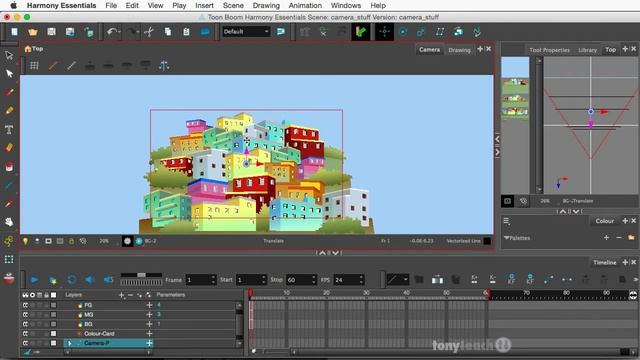Click the Undo arrow button
Image resolution: width=640 pixels, height=360 pixels.
pyautogui.click(x=112, y=32)
